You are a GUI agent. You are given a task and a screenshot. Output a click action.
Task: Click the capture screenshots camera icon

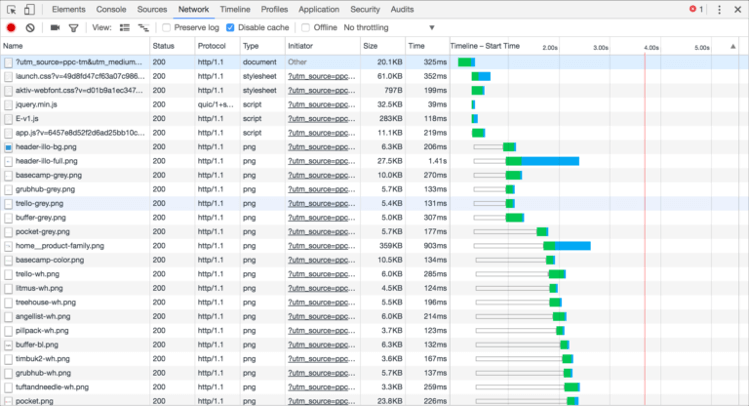(x=55, y=28)
